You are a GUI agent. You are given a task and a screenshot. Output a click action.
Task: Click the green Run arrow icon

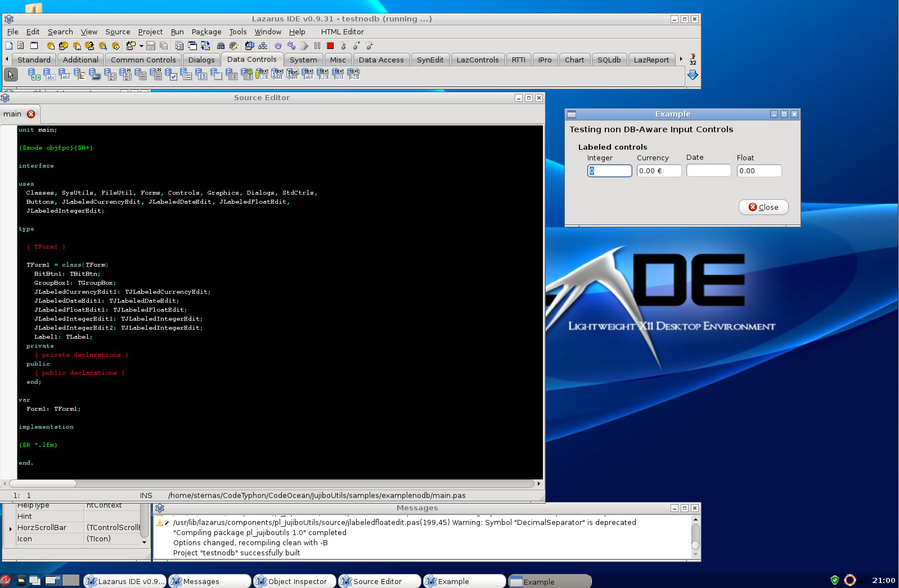(x=305, y=46)
